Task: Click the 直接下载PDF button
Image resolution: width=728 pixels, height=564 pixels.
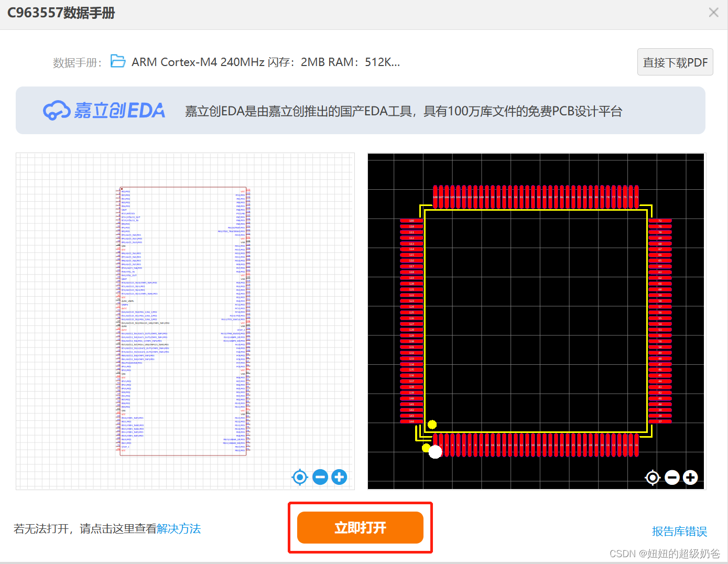Action: click(x=675, y=62)
